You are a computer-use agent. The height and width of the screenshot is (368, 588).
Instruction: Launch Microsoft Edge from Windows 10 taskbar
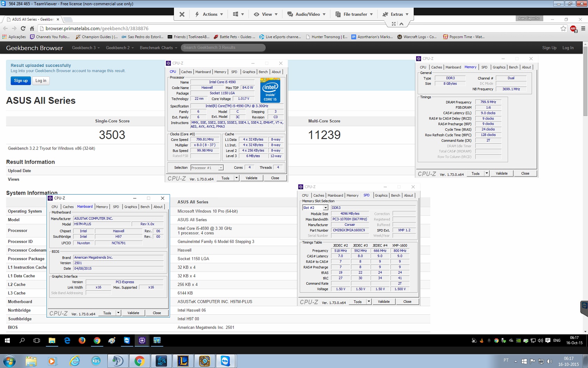(67, 340)
